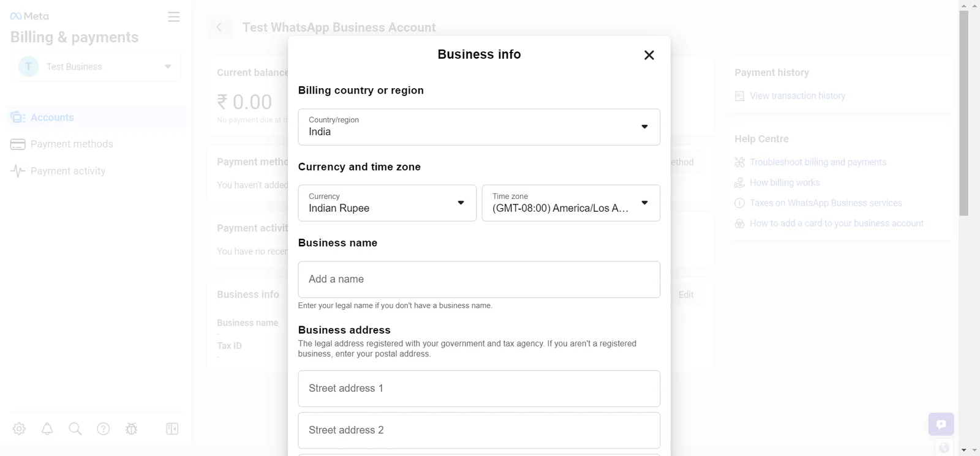Toggle the hamburger menu in sidebar
980x456 pixels.
point(174,17)
